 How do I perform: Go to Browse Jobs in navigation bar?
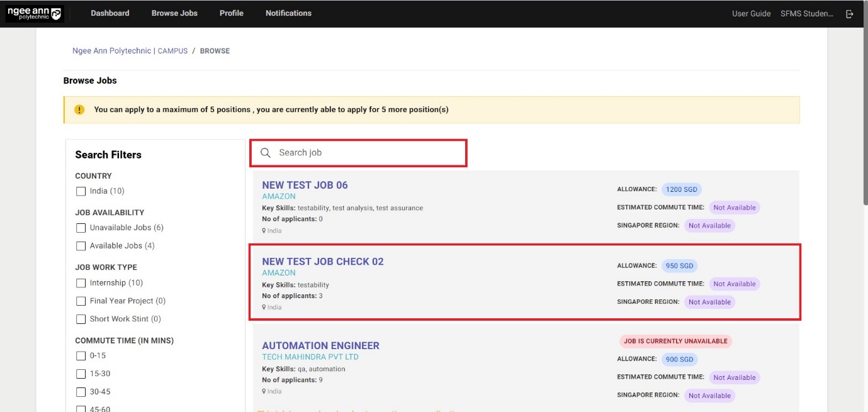click(174, 13)
